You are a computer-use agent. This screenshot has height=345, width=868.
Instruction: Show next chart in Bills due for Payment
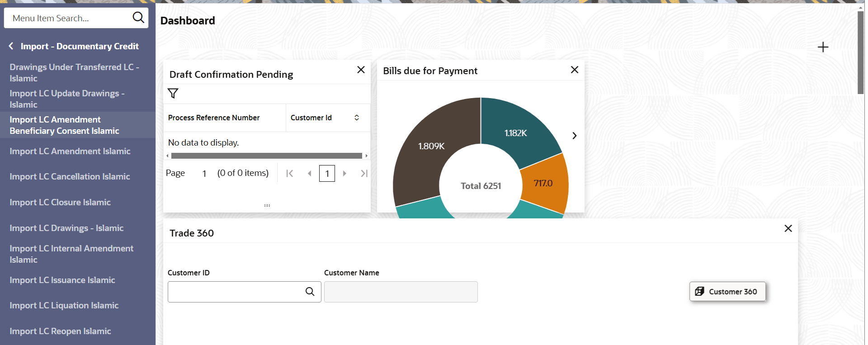(574, 136)
